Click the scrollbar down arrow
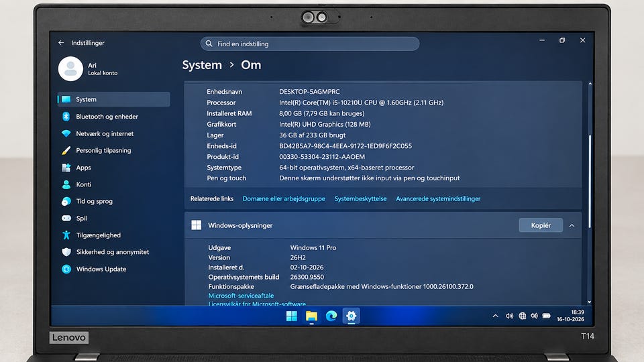Image resolution: width=644 pixels, height=362 pixels. [590, 302]
